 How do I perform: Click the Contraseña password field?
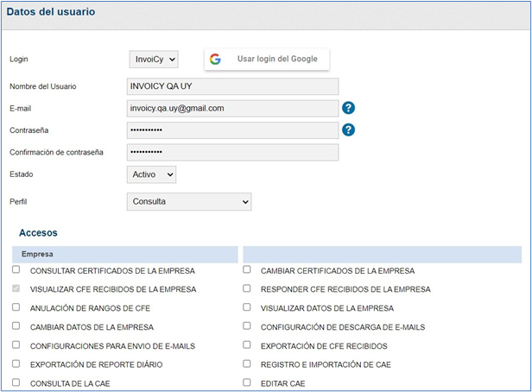tap(231, 130)
